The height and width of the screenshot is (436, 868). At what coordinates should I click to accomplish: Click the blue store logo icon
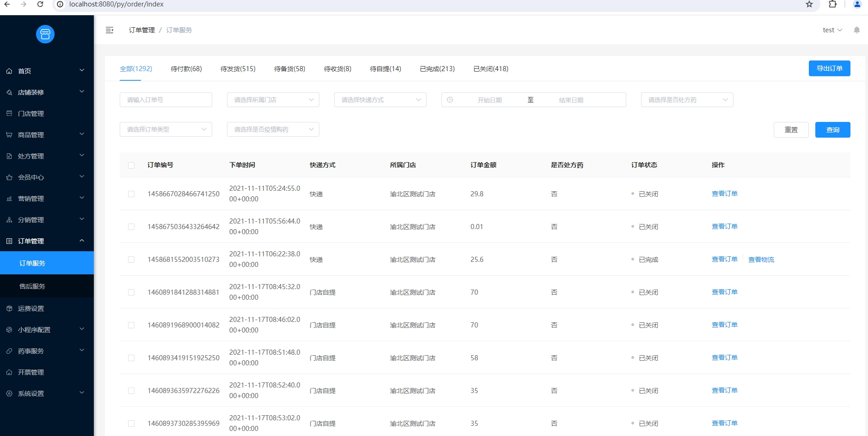(x=45, y=34)
